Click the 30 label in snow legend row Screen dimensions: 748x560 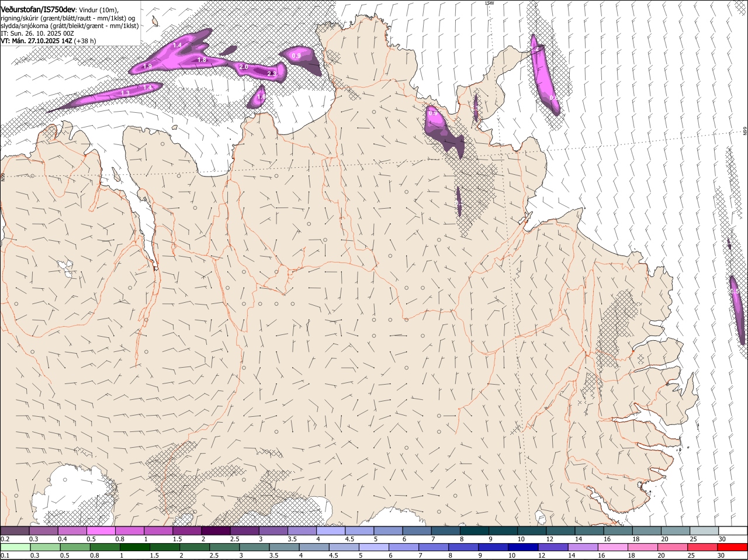point(722,539)
